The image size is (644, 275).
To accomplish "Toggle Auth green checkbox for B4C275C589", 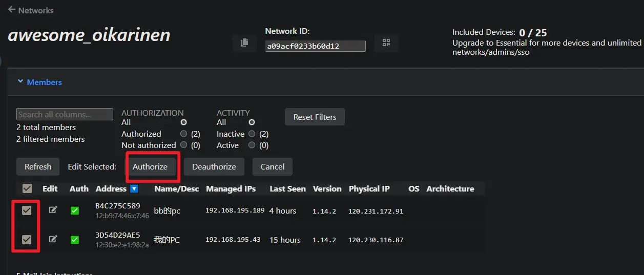I will [75, 210].
